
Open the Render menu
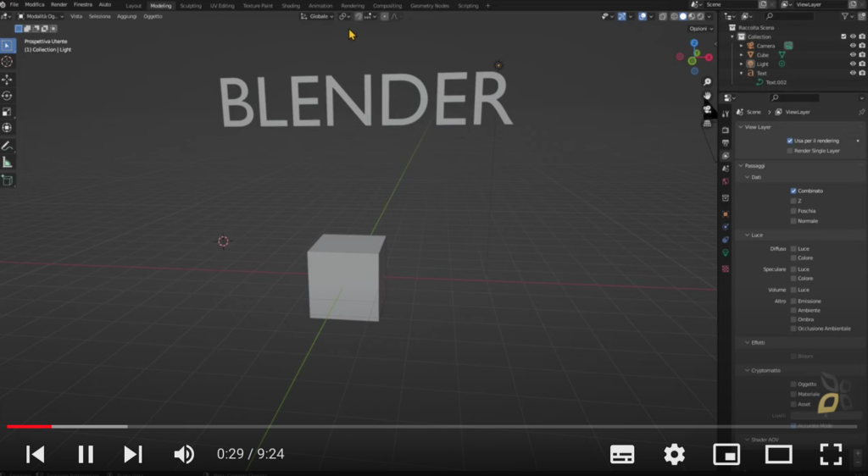[58, 4]
